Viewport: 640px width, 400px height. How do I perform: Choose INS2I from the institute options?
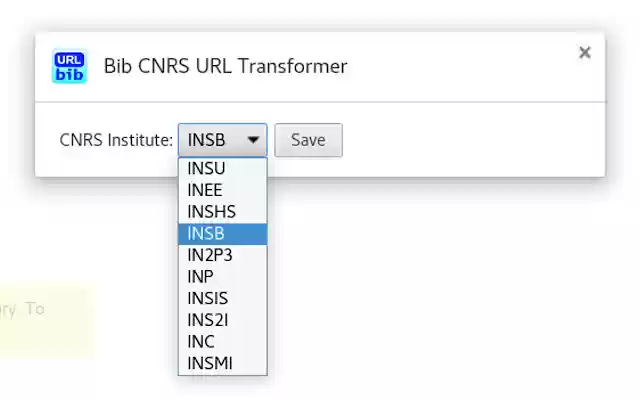tap(222, 320)
